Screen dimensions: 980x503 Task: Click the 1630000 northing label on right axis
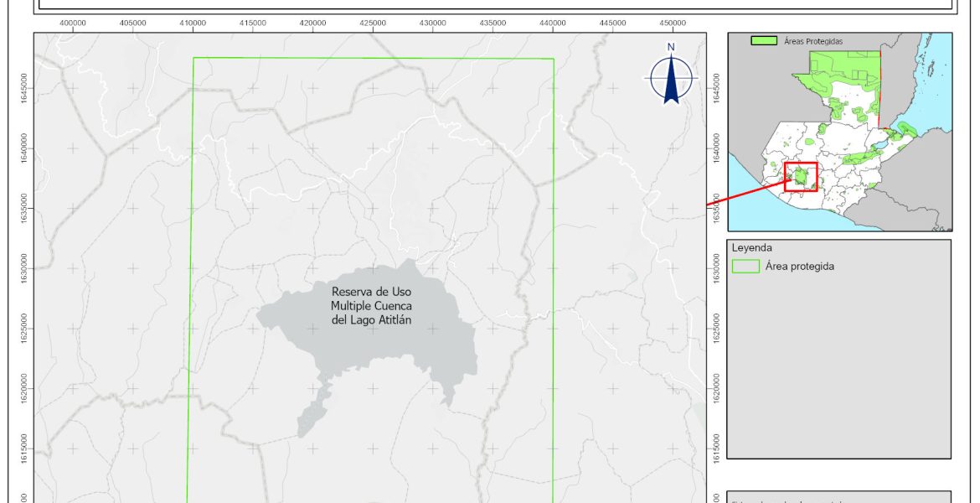coord(714,267)
